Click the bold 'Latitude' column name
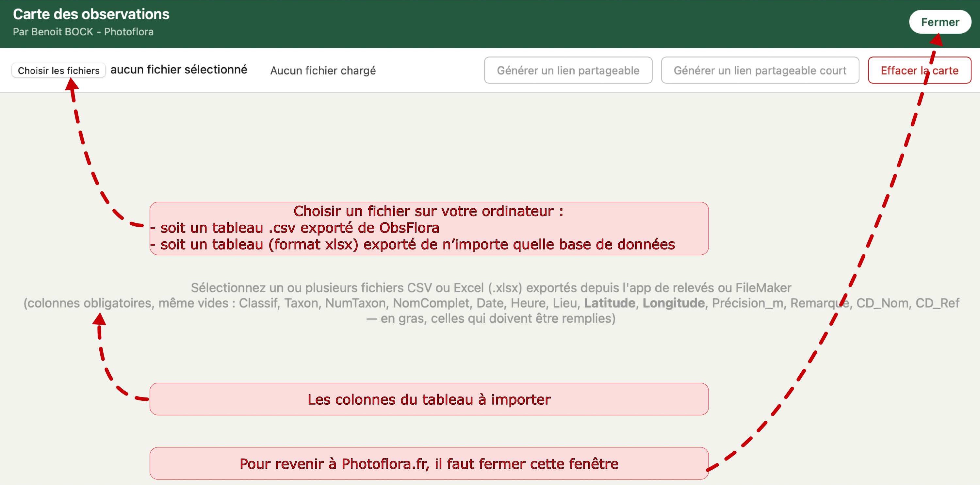980x485 pixels. pyautogui.click(x=610, y=303)
